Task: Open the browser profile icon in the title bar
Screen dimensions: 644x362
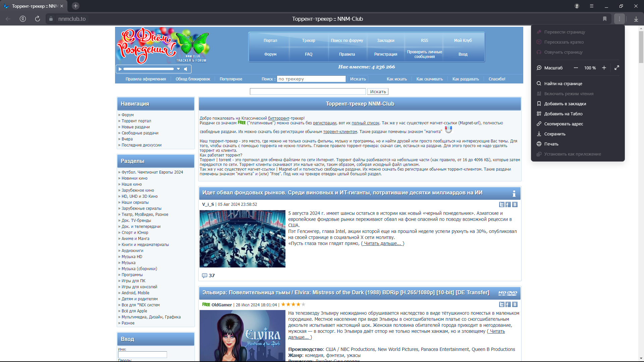Action: tap(577, 6)
